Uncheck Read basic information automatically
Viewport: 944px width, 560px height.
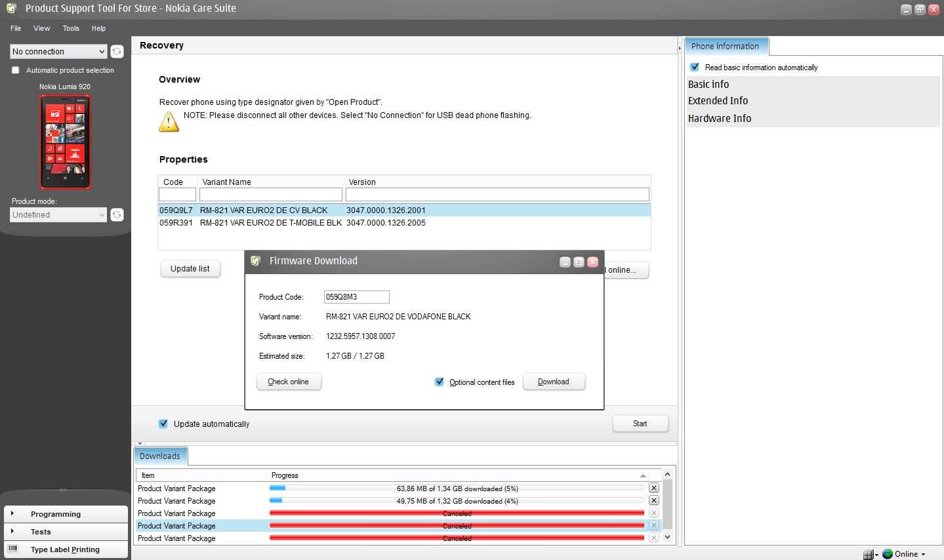[695, 67]
